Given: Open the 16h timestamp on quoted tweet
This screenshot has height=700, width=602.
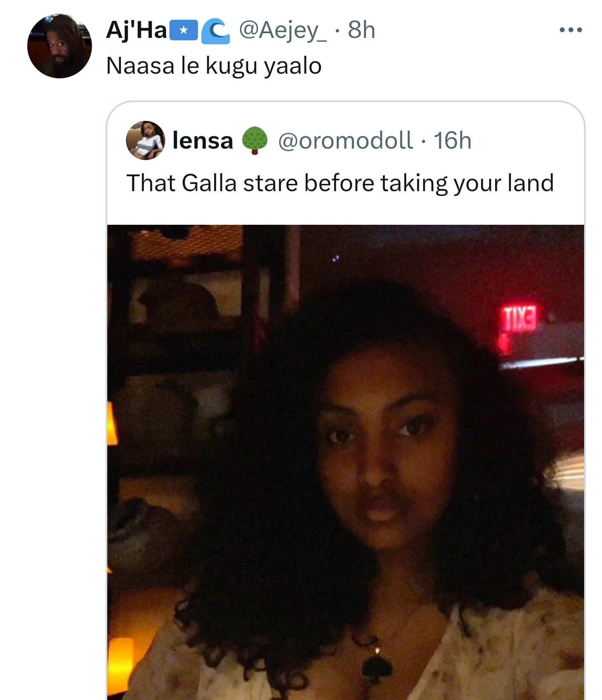Looking at the screenshot, I should [x=452, y=141].
